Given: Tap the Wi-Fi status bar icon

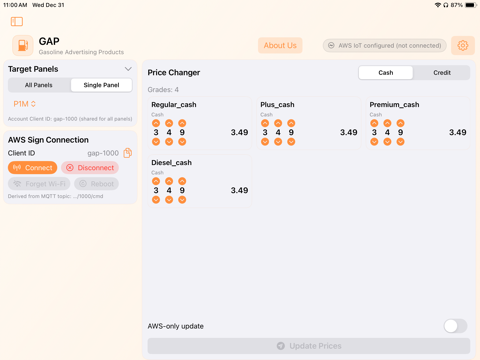Looking at the screenshot, I should coord(438,5).
